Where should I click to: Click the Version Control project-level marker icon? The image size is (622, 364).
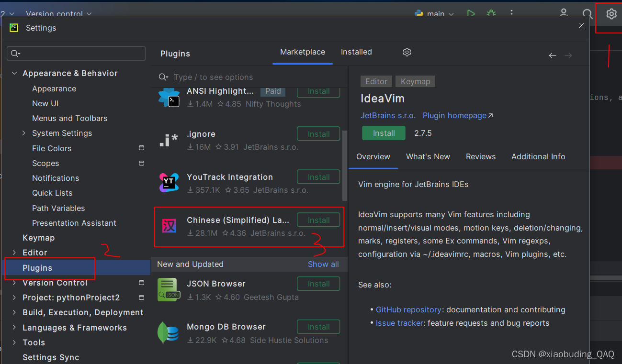click(x=141, y=283)
